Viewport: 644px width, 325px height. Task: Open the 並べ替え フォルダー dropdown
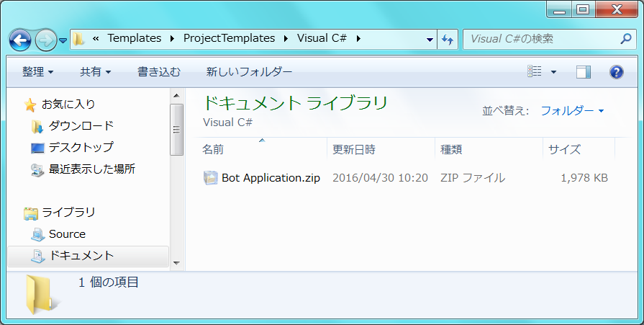click(x=572, y=111)
